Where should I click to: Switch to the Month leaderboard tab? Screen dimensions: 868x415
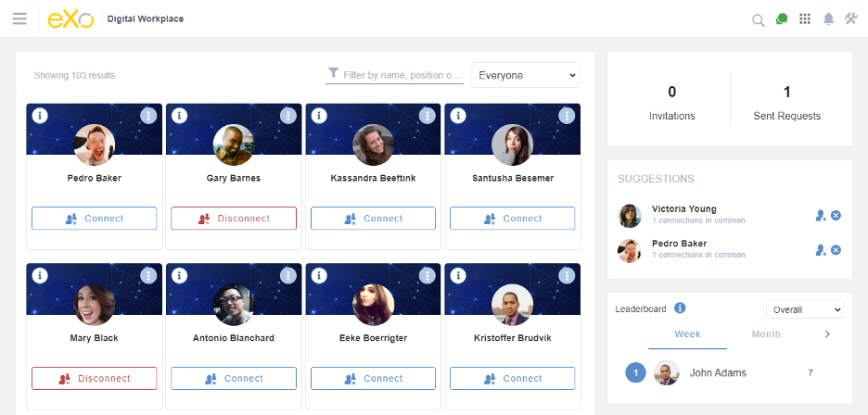coord(766,334)
